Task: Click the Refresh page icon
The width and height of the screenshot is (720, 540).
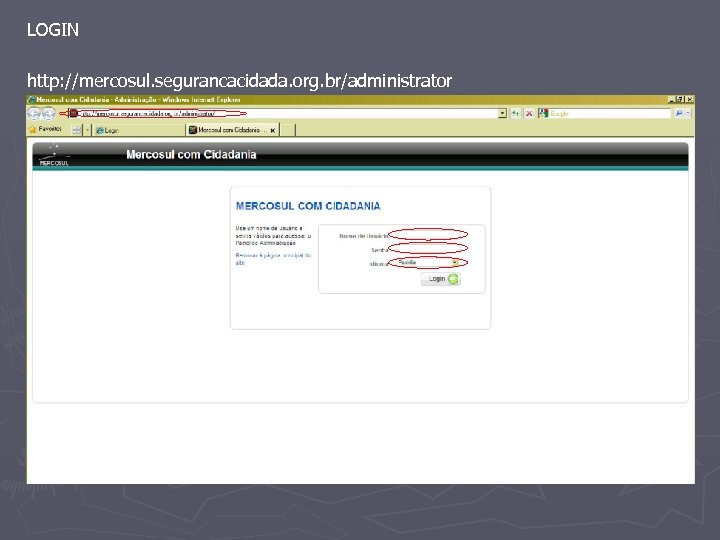Action: [x=516, y=113]
